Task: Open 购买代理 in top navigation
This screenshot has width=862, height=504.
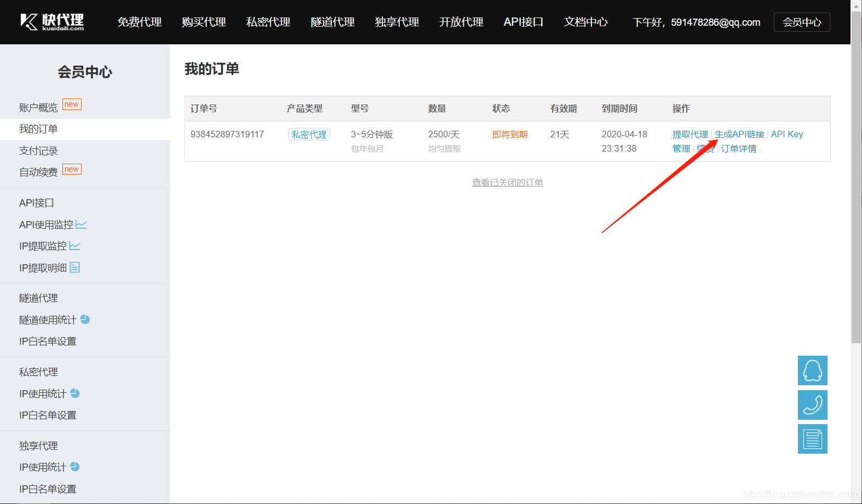Action: 204,22
